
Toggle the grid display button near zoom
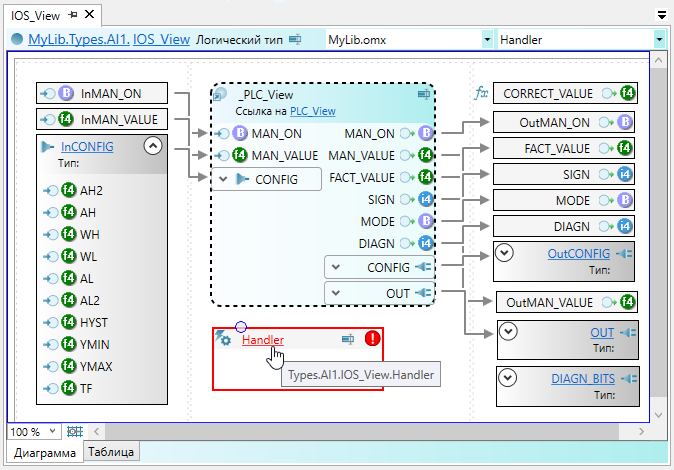tap(75, 432)
